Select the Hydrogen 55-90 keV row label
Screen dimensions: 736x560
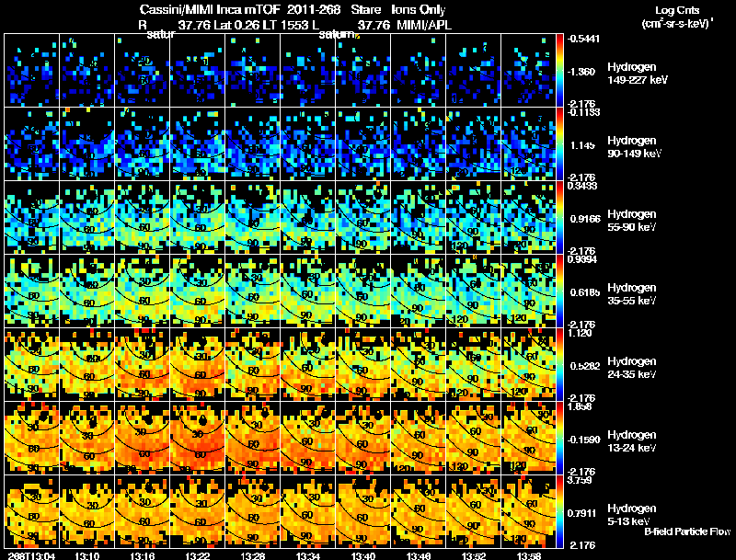pyautogui.click(x=632, y=221)
